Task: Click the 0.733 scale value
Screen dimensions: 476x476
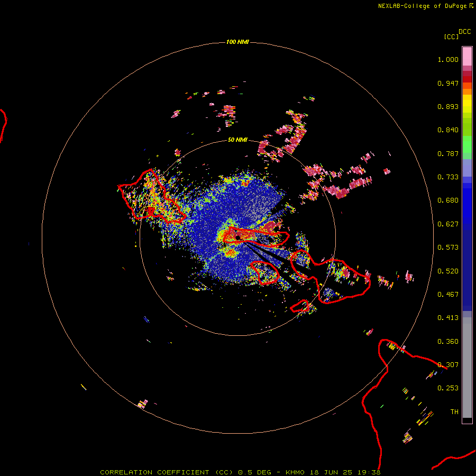Action: (448, 177)
